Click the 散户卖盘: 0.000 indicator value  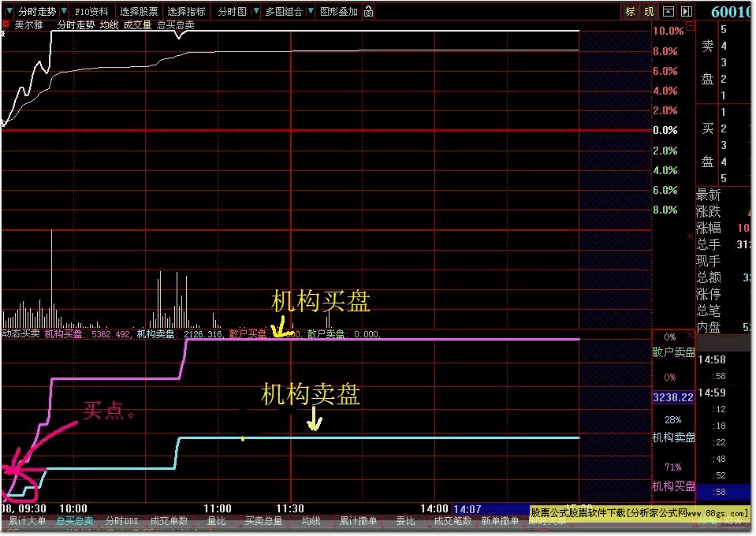click(x=343, y=334)
